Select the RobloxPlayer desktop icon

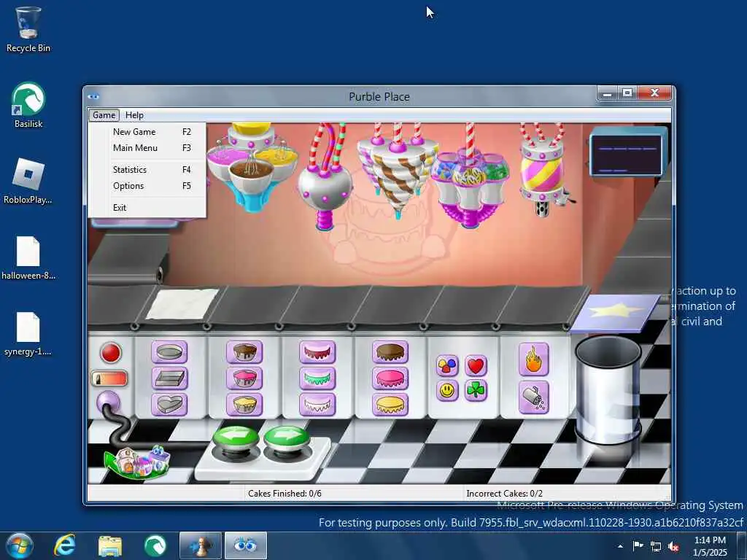[28, 182]
